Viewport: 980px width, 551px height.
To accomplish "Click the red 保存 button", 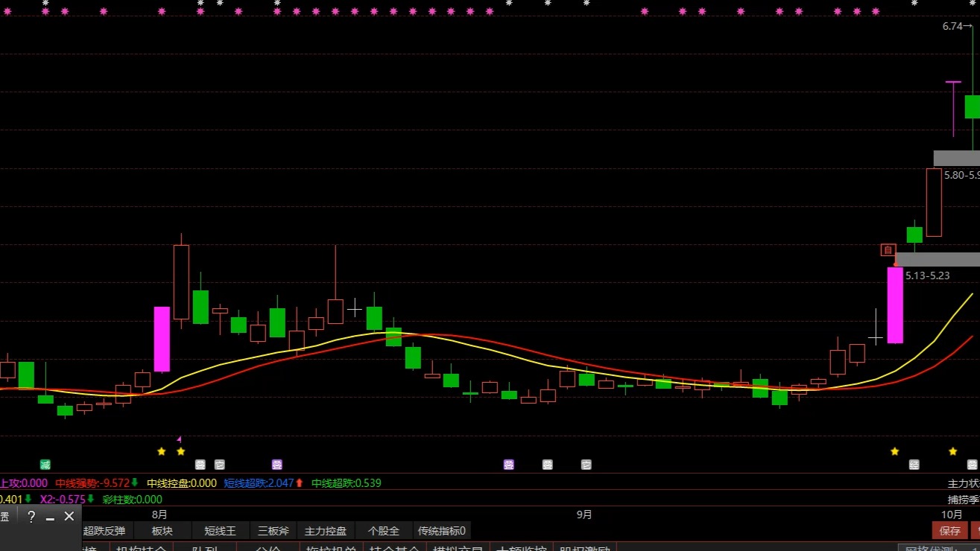I will tap(950, 531).
